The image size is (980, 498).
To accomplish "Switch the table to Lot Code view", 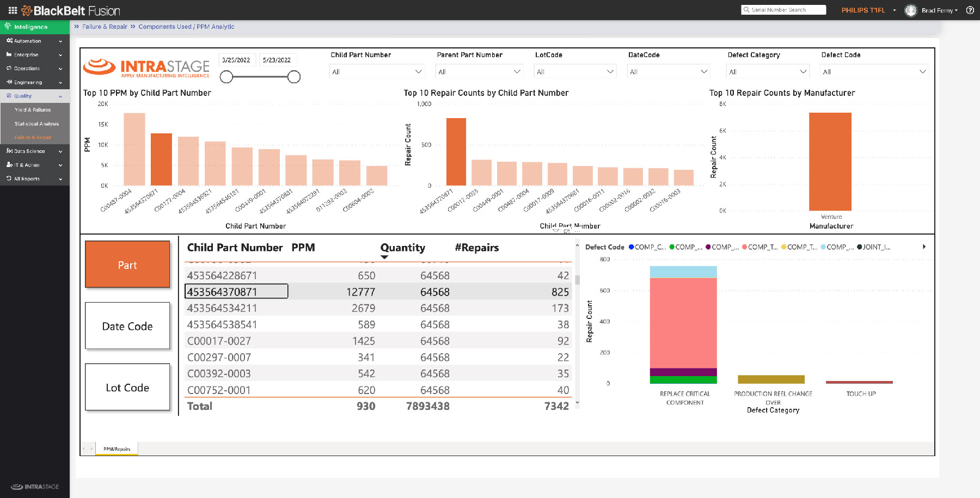I will [127, 388].
